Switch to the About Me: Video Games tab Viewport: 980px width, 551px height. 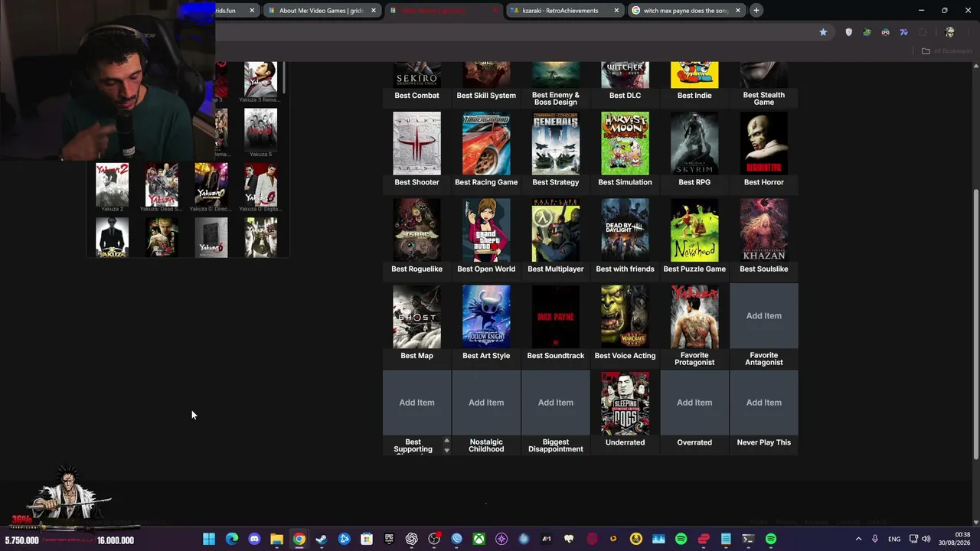click(321, 11)
